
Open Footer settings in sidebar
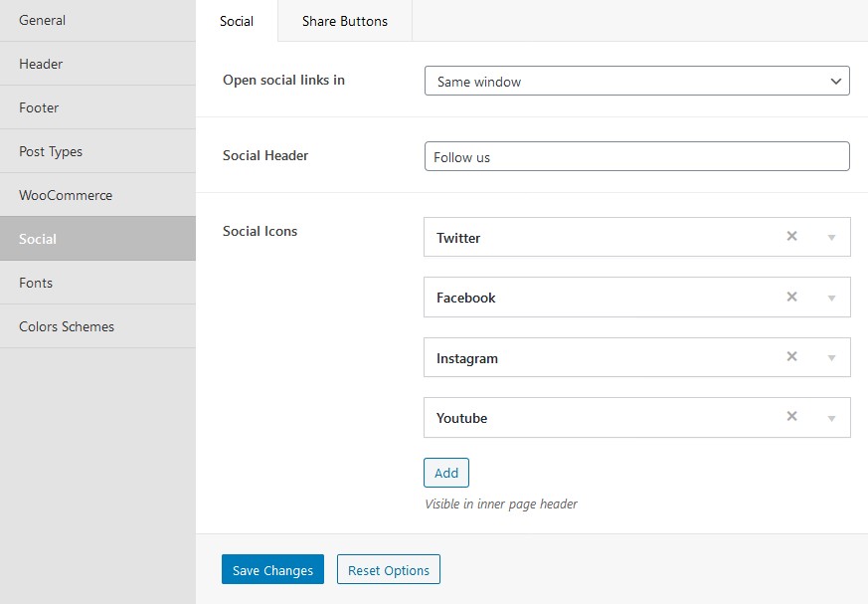pos(97,107)
